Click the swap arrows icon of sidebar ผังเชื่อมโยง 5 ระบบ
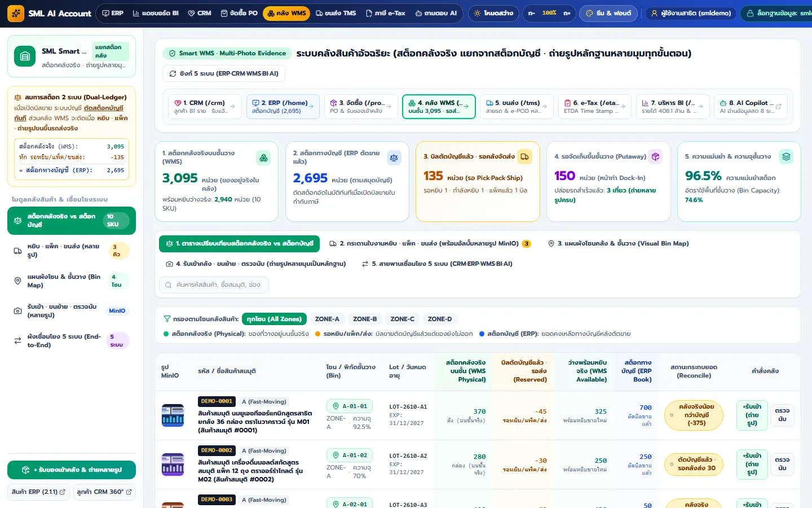This screenshot has width=812, height=508. [17, 341]
